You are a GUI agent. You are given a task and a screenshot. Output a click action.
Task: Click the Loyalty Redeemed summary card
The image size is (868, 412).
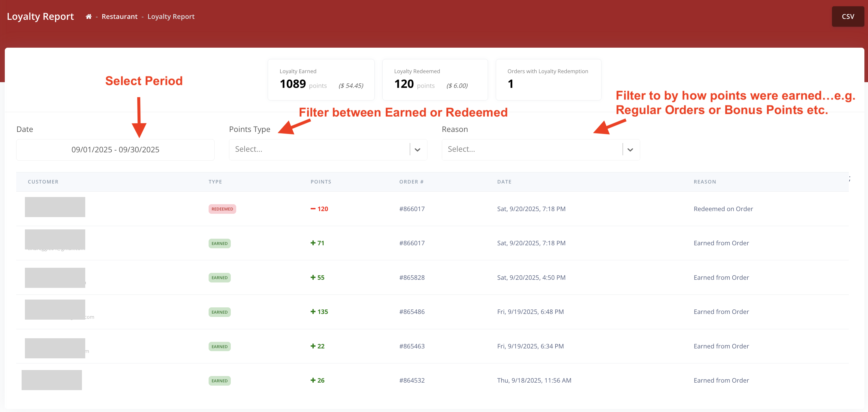pos(435,80)
